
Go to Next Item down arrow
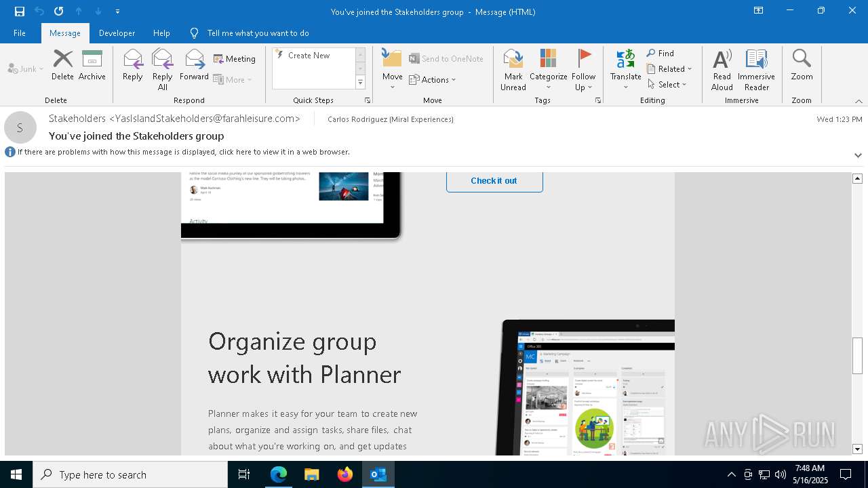(98, 12)
